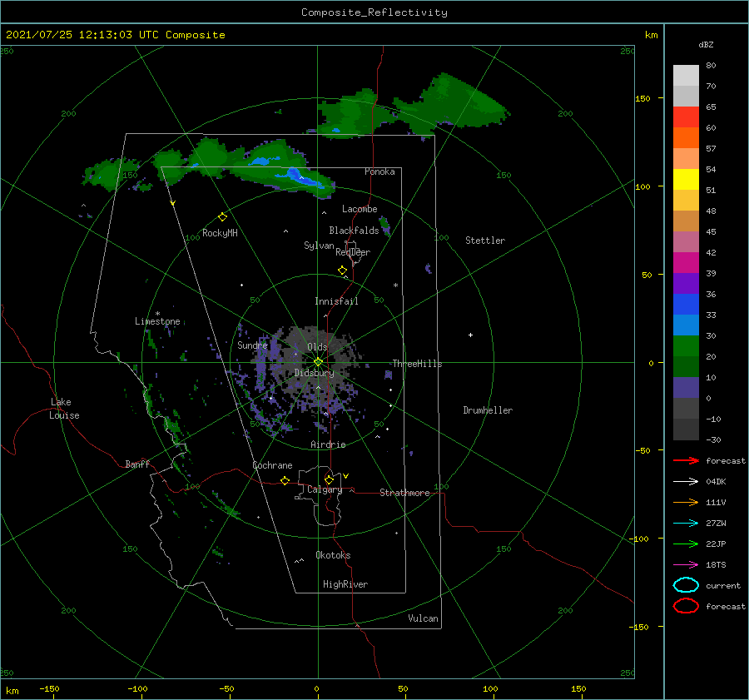
Task: Click the yellow diamond marker above Calgary label
Action: (x=329, y=479)
